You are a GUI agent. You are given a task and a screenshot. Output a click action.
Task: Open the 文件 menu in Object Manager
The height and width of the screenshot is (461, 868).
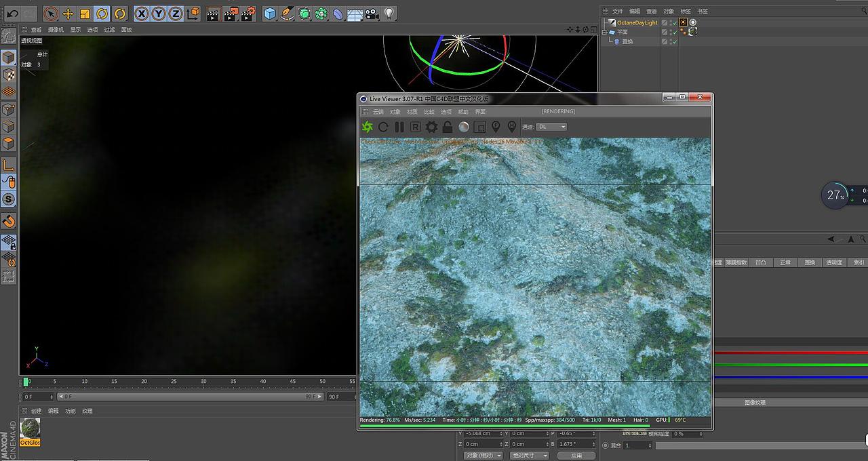tap(617, 11)
